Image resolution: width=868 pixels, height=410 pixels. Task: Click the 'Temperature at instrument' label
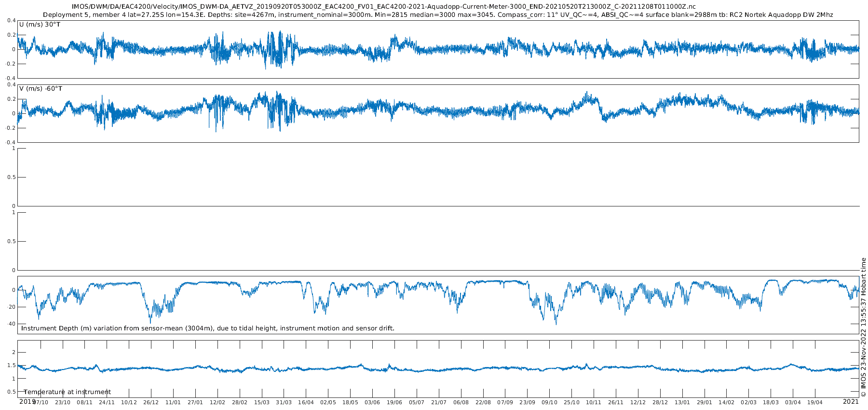(x=68, y=392)
